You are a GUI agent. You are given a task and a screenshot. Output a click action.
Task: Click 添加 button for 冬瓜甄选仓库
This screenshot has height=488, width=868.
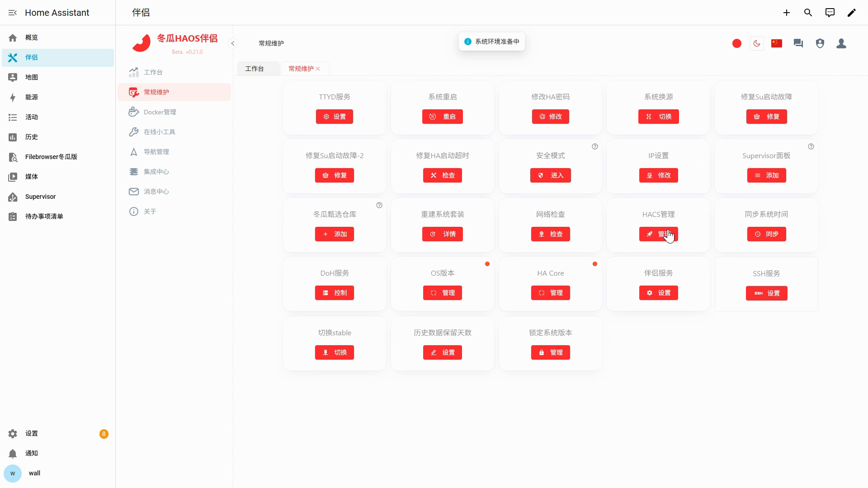click(335, 234)
